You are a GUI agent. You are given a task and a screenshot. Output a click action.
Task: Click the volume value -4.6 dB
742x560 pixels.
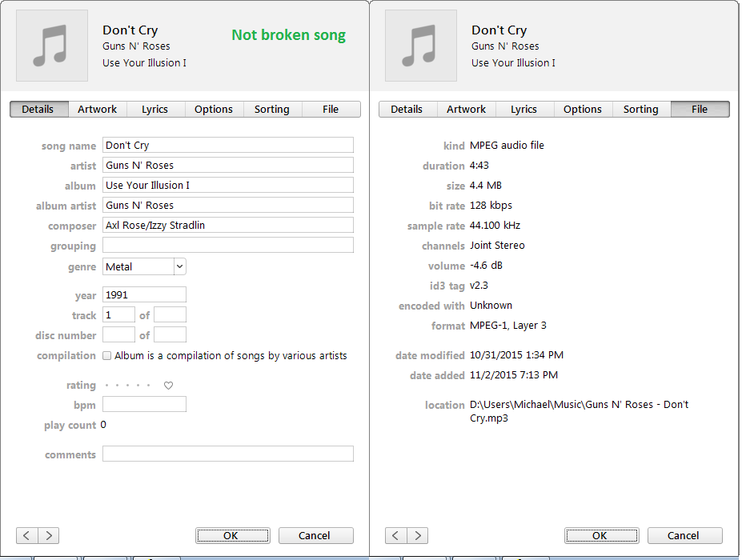(486, 266)
